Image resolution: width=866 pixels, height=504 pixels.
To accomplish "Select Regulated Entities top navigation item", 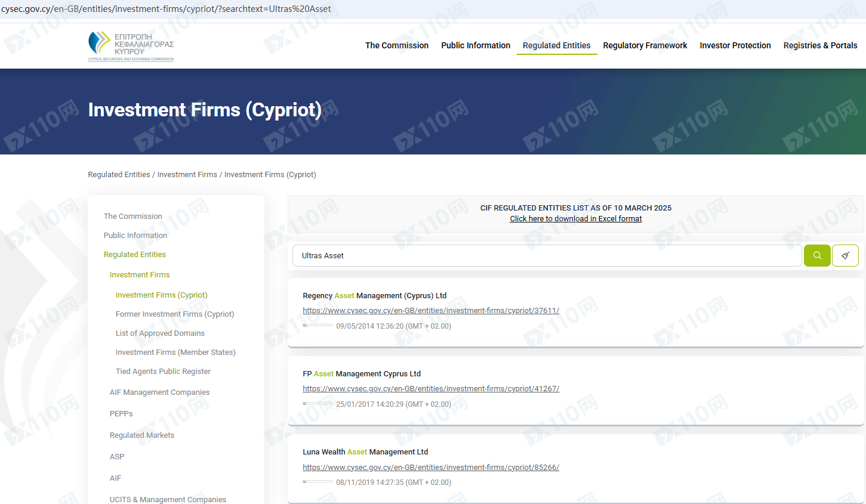I will click(556, 45).
